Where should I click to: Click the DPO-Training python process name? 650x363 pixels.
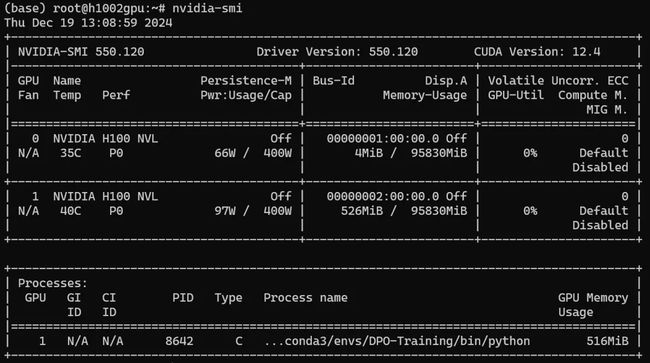click(x=397, y=341)
